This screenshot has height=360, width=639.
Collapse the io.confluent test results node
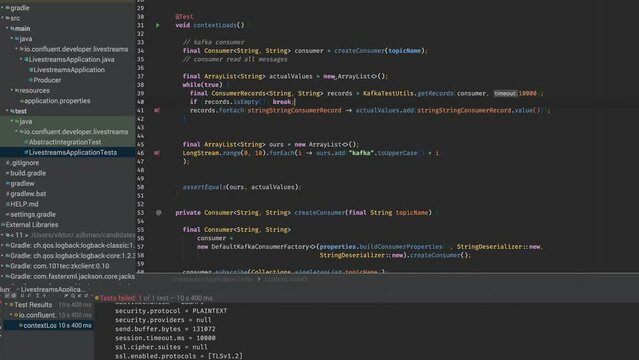pyautogui.click(x=11, y=315)
